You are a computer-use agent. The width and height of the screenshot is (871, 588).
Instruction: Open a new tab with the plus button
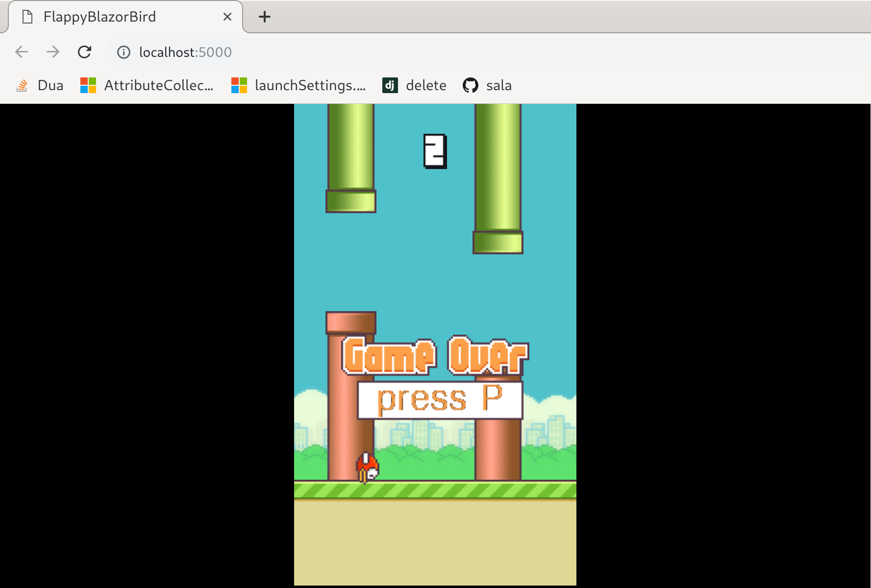click(265, 17)
